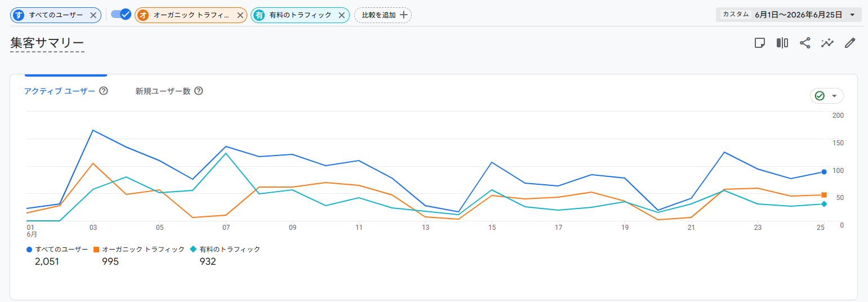
Task: Remove the すべてのユーザー comparison chip
Action: click(x=94, y=15)
